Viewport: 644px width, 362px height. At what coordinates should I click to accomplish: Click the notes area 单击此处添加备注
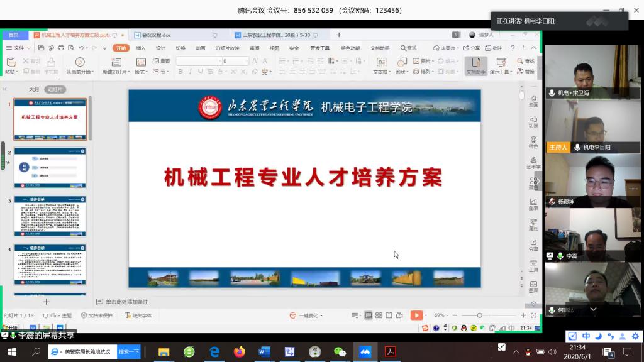click(x=127, y=302)
